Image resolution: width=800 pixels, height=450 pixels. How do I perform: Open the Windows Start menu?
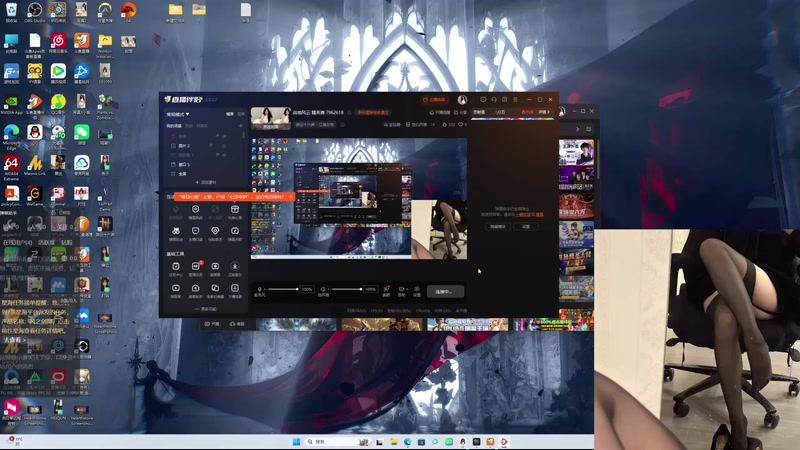296,442
